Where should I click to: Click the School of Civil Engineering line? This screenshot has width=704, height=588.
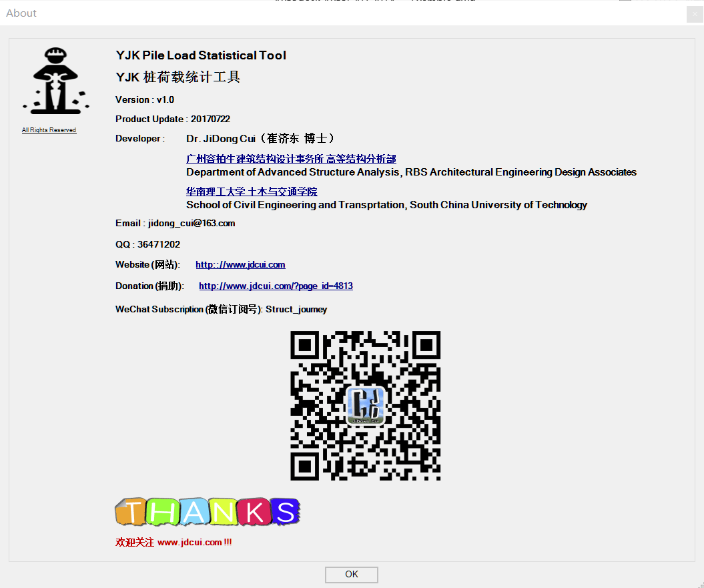click(x=386, y=205)
